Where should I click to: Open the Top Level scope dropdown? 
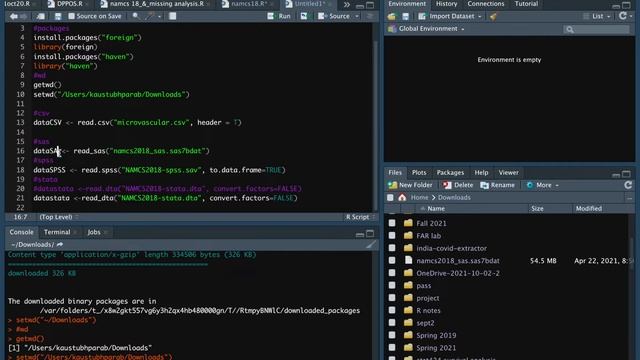pos(59,217)
